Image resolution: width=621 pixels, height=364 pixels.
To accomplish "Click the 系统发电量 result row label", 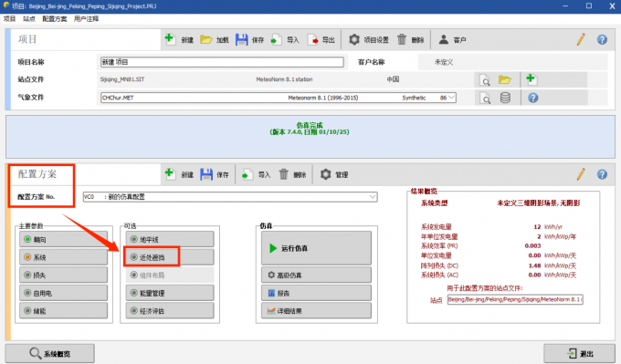I will [436, 227].
